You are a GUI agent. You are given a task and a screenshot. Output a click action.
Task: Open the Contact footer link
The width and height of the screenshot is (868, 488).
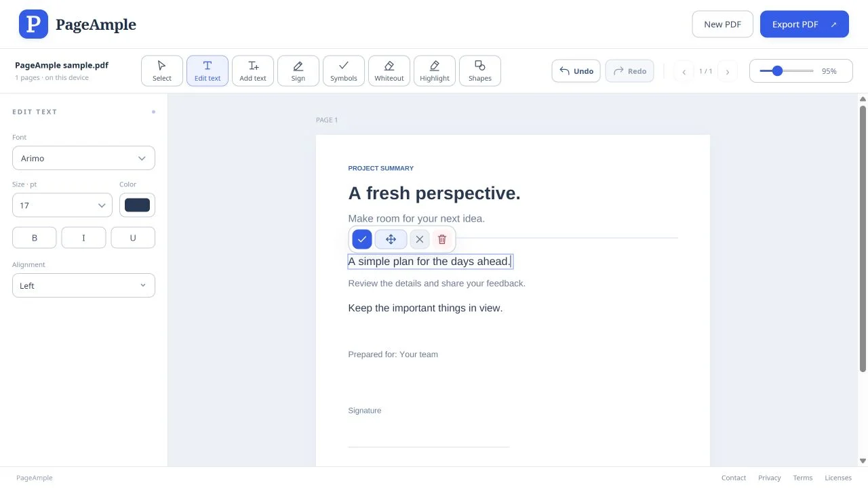pyautogui.click(x=734, y=478)
